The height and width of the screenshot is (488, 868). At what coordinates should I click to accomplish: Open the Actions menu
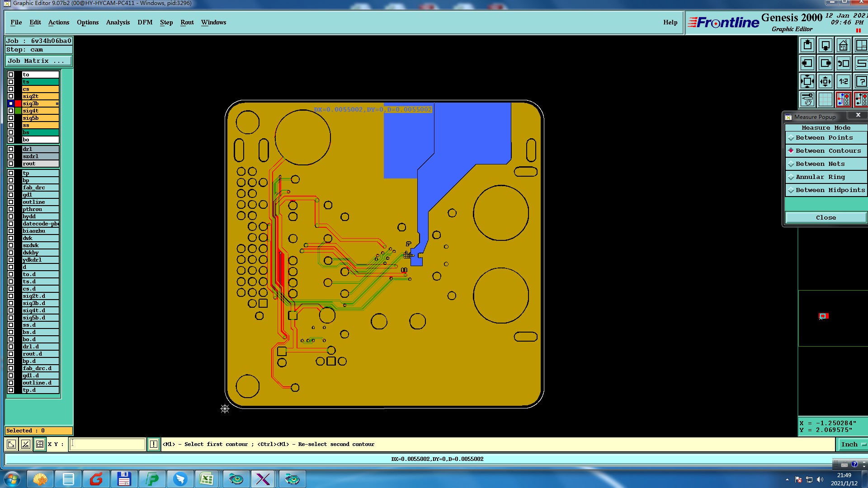point(59,22)
